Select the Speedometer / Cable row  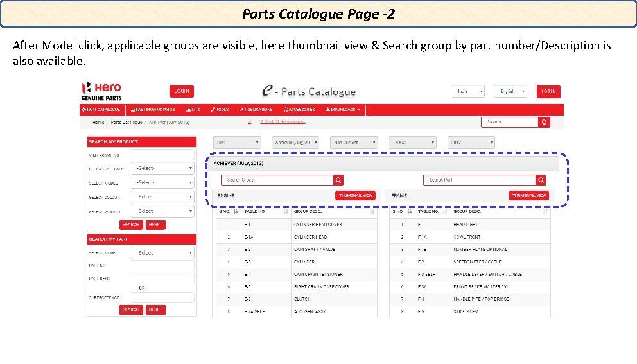[470, 262]
